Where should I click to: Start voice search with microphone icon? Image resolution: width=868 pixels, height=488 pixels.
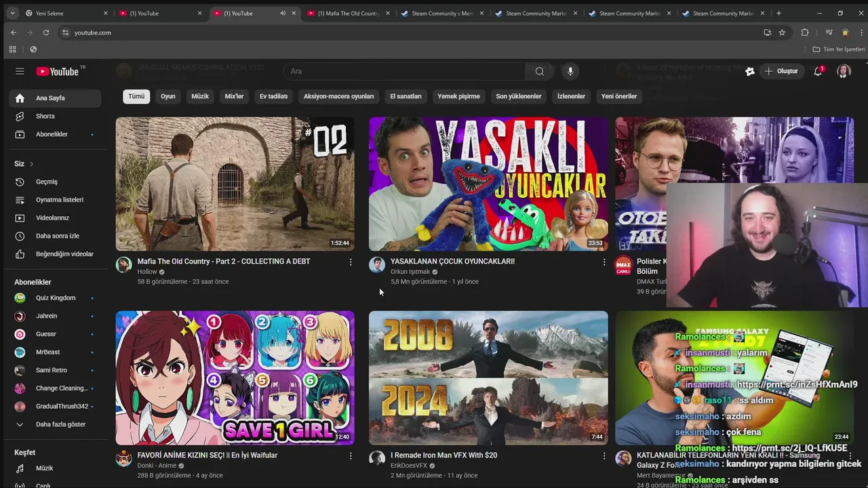[x=570, y=71]
